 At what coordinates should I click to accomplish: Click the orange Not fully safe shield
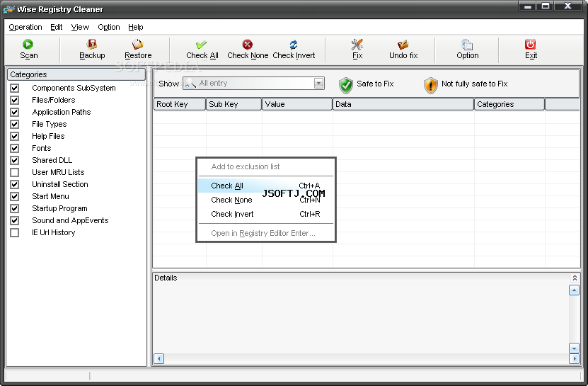(x=430, y=85)
